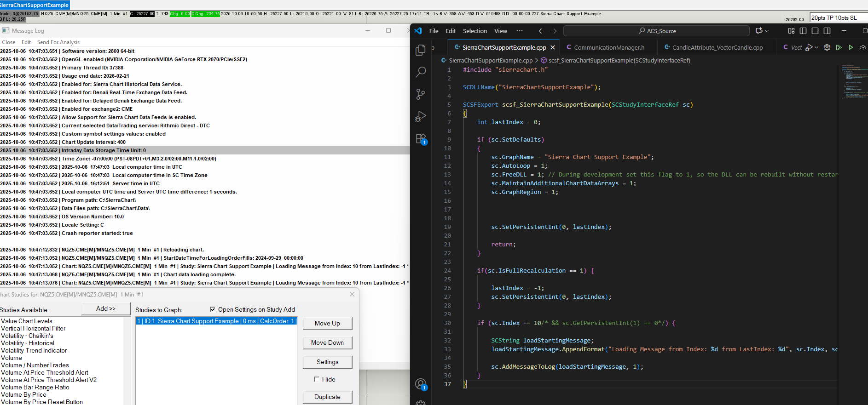
Task: Open the Search view in VS Code
Action: tap(420, 72)
